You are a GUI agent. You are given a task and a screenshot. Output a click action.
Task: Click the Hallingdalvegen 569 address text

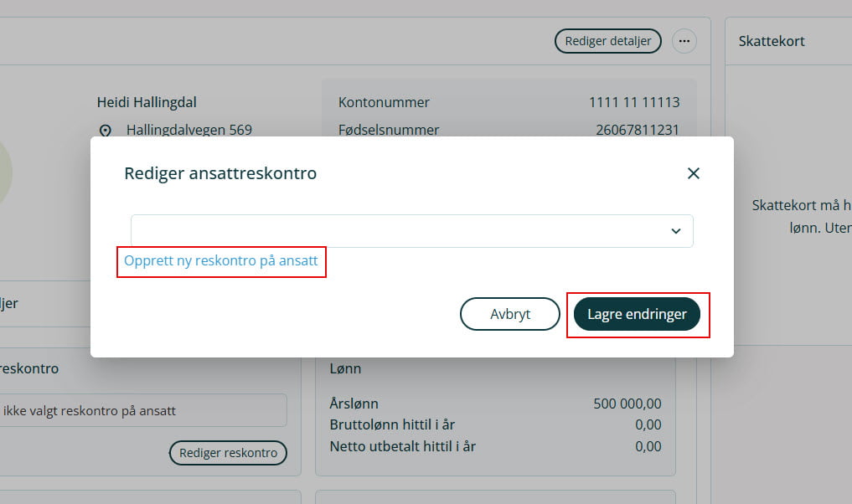click(x=188, y=130)
